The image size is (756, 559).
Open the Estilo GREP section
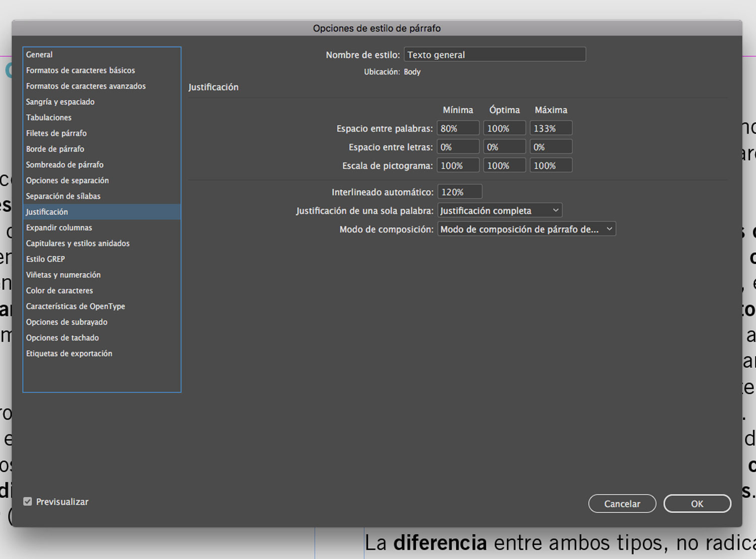(46, 259)
